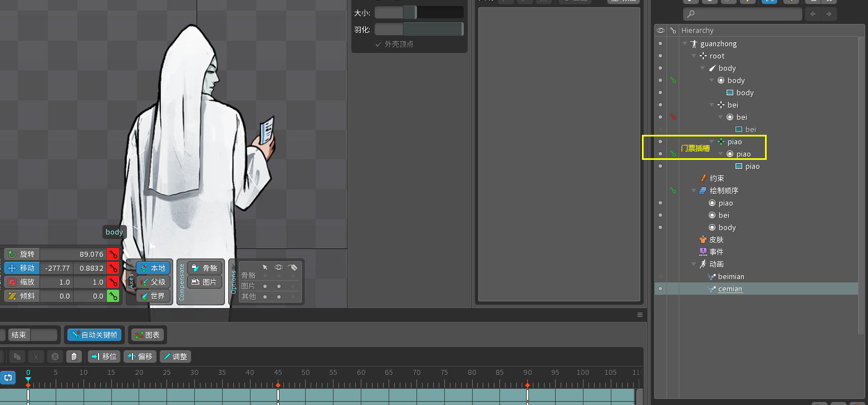Collapse the Draw Order (绘制顺序) node
Screen dimensions: 868x405
pos(694,191)
